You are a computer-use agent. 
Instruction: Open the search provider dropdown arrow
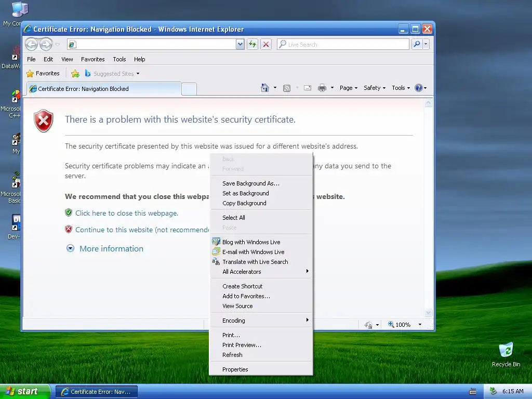coord(426,44)
